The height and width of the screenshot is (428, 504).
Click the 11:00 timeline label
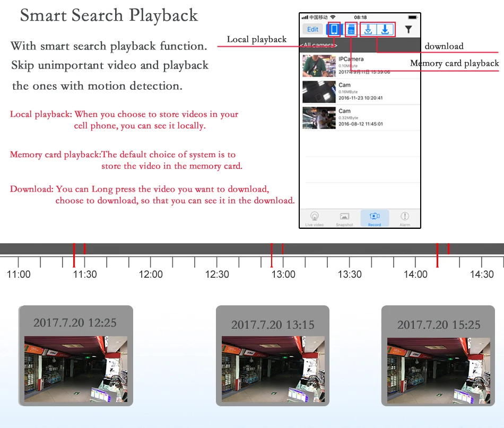(19, 275)
